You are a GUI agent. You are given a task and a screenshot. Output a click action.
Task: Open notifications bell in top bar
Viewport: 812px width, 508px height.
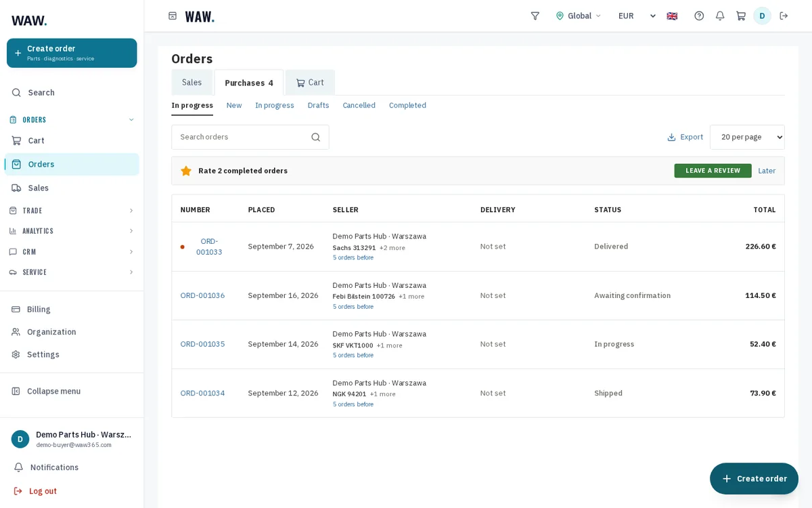click(720, 16)
